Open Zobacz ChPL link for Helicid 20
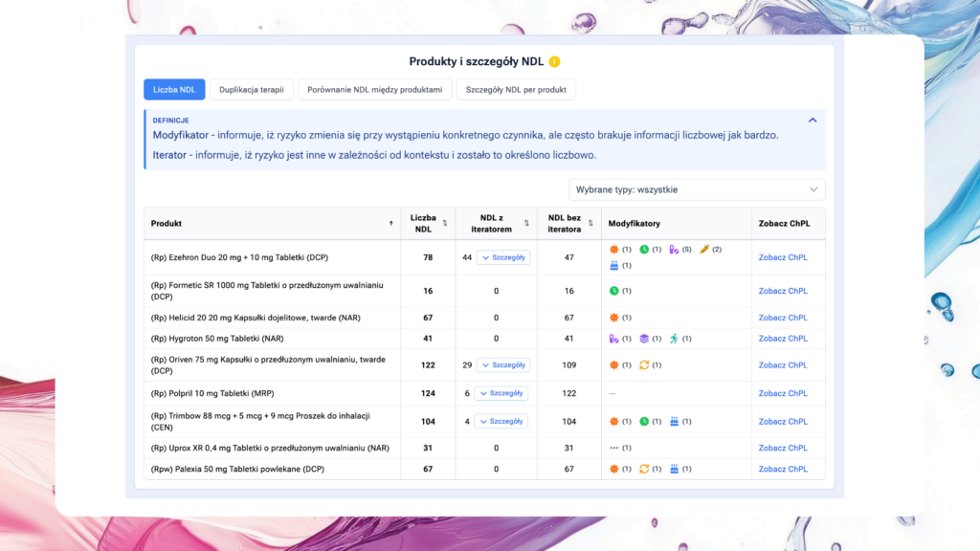The height and width of the screenshot is (551, 980). [x=783, y=318]
